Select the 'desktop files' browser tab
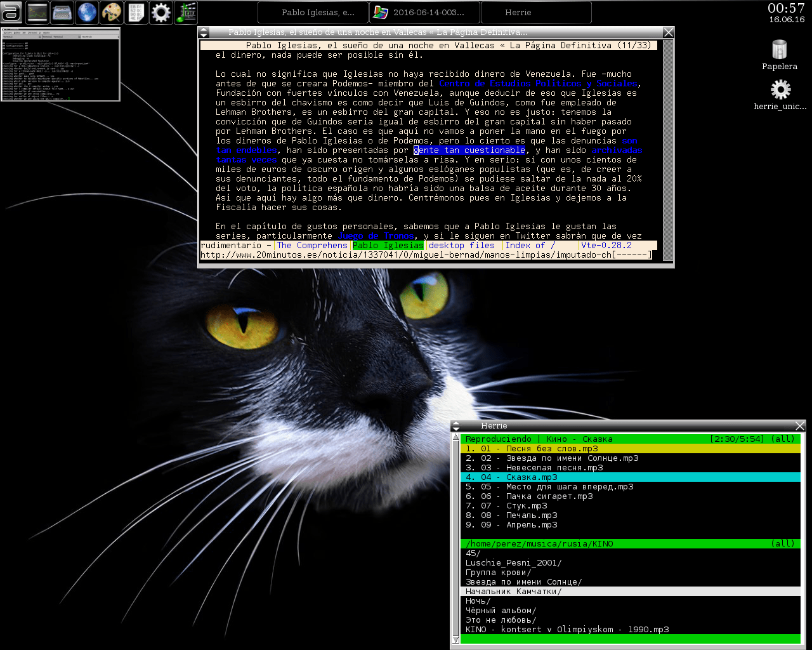Screen dimensions: 812x650 [x=462, y=246]
